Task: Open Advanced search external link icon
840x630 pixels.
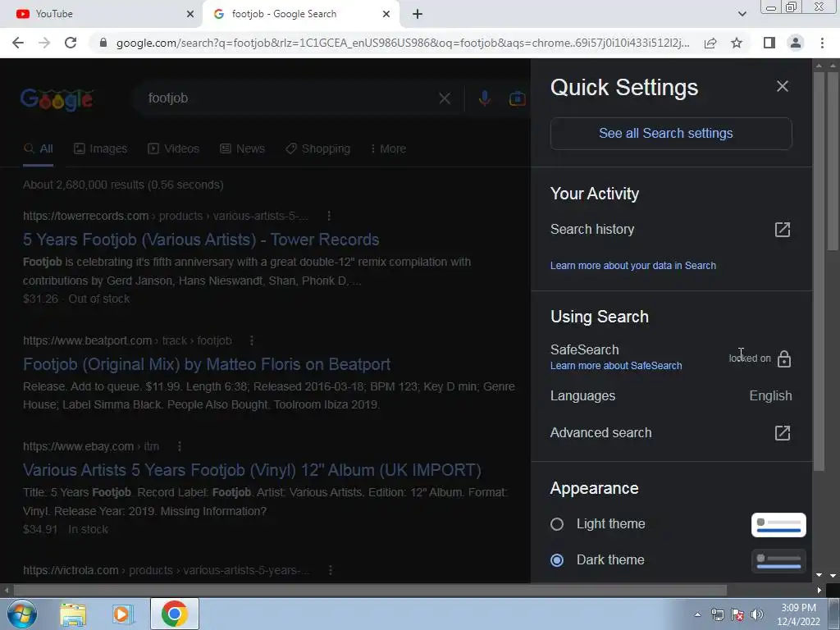Action: click(782, 433)
